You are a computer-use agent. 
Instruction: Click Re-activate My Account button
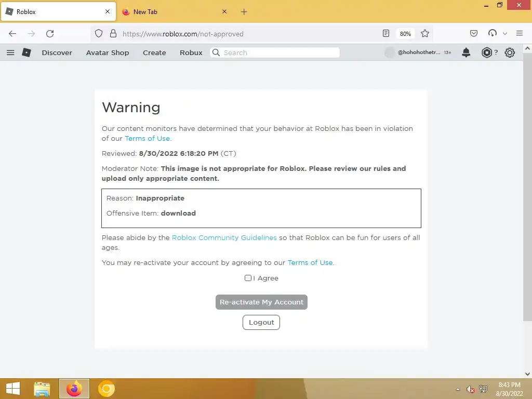pyautogui.click(x=261, y=302)
